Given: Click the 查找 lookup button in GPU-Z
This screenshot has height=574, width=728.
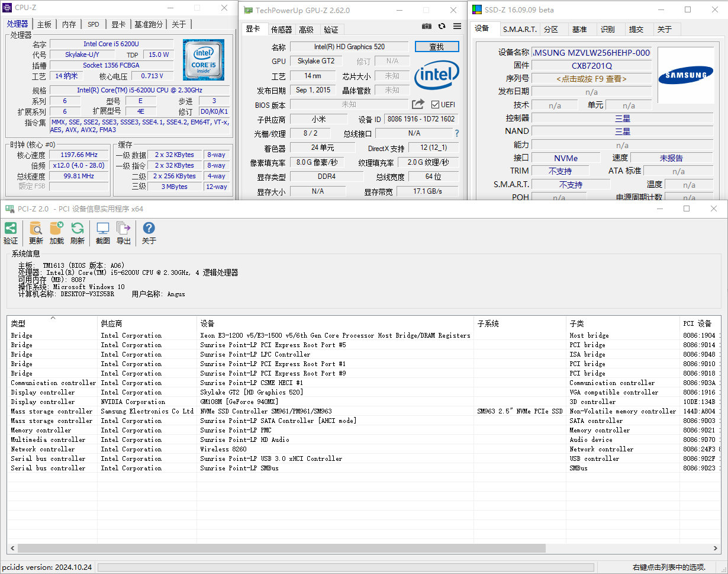Looking at the screenshot, I should 437,47.
